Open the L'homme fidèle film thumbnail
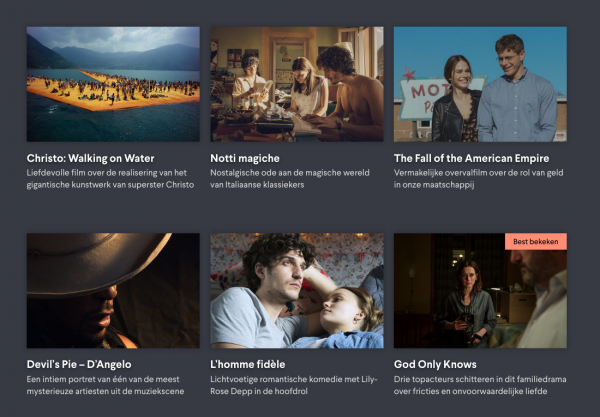Screen dimensions: 600x417 point(297,291)
